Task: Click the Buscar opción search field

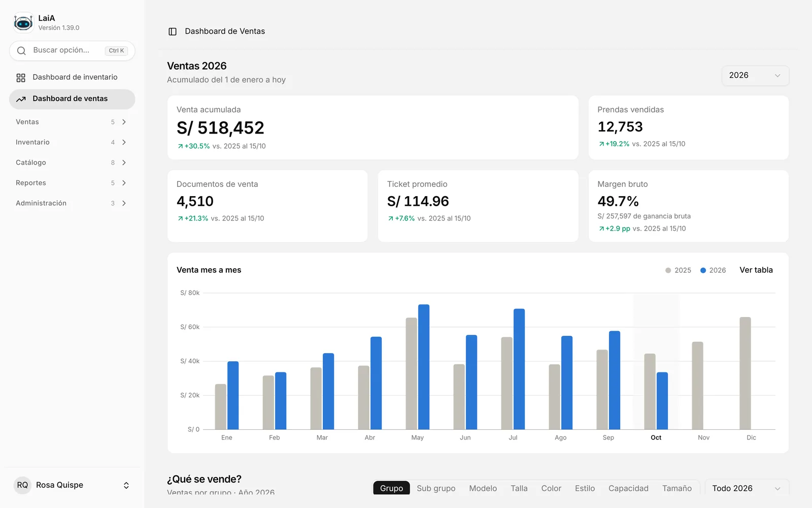Action: tap(72, 51)
